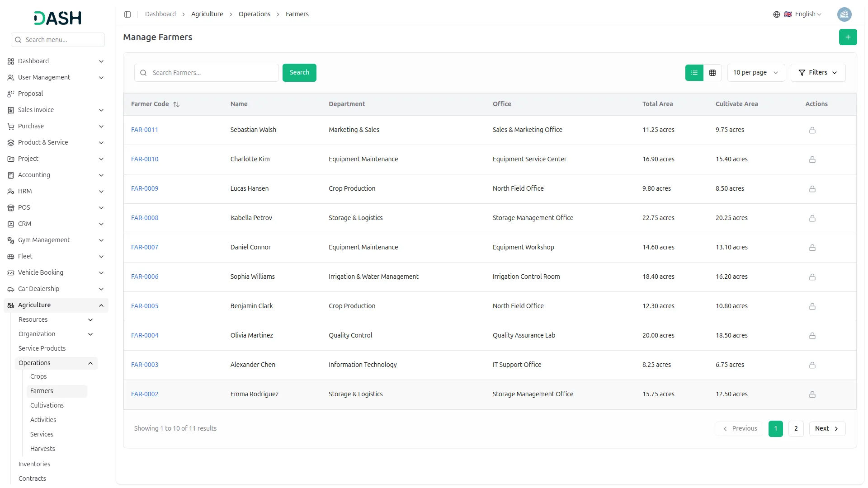Image resolution: width=868 pixels, height=488 pixels.
Task: Expand the Resources submenu
Action: (x=90, y=320)
